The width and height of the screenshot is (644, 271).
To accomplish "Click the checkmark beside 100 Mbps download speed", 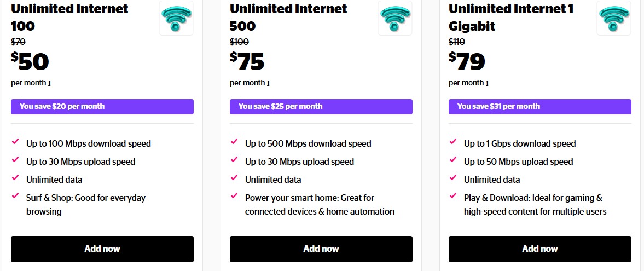I will click(x=15, y=142).
